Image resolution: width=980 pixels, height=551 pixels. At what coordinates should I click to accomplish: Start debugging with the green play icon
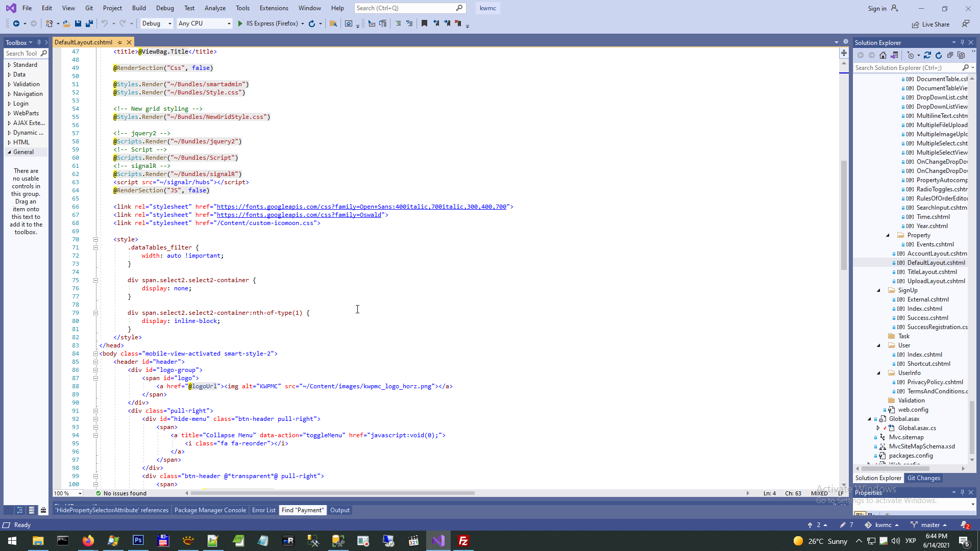[240, 23]
